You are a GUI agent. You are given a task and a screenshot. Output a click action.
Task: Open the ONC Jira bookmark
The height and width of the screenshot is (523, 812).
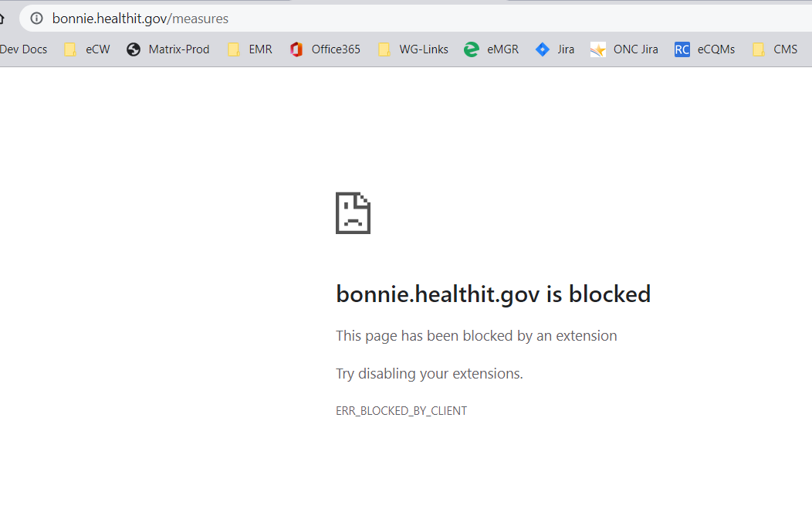pos(624,49)
